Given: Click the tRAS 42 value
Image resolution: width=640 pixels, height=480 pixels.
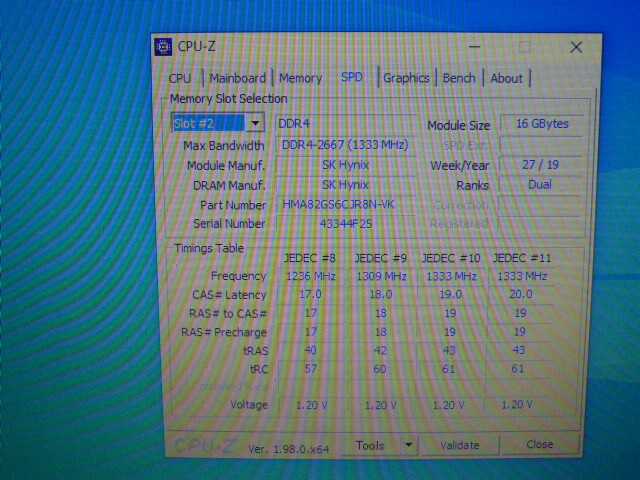Looking at the screenshot, I should click(x=380, y=350).
